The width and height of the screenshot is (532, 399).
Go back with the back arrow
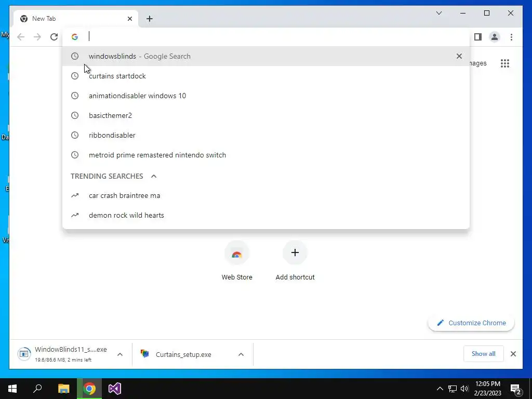pos(21,37)
